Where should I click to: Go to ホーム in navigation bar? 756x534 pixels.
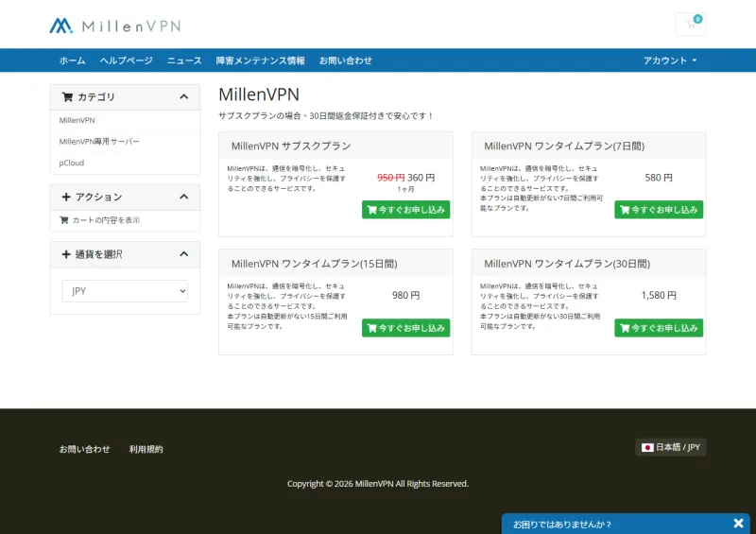(73, 60)
